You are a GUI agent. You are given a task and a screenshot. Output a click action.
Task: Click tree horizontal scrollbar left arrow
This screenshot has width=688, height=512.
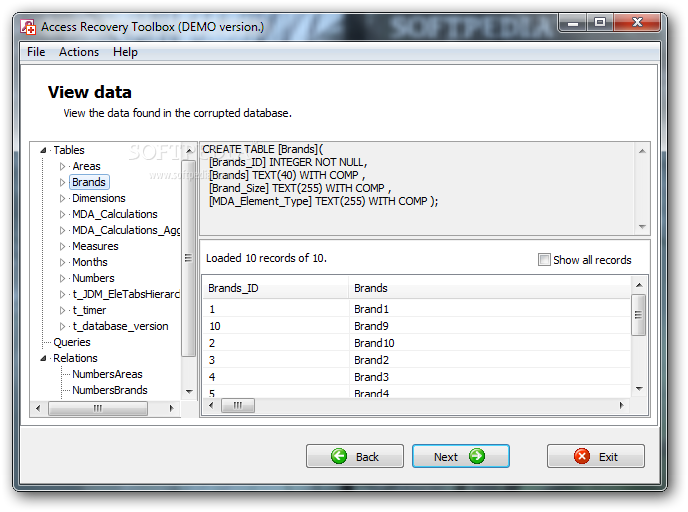click(38, 408)
